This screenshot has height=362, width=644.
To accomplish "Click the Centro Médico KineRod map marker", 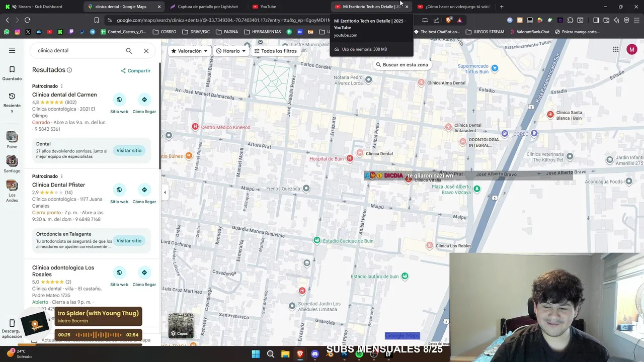I will [195, 127].
